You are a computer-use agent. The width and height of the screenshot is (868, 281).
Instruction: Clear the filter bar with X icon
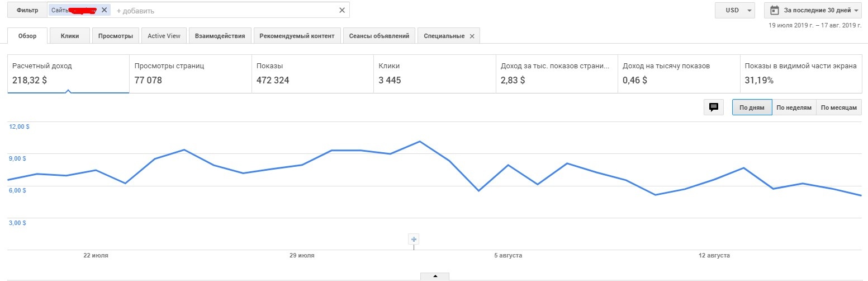(342, 10)
